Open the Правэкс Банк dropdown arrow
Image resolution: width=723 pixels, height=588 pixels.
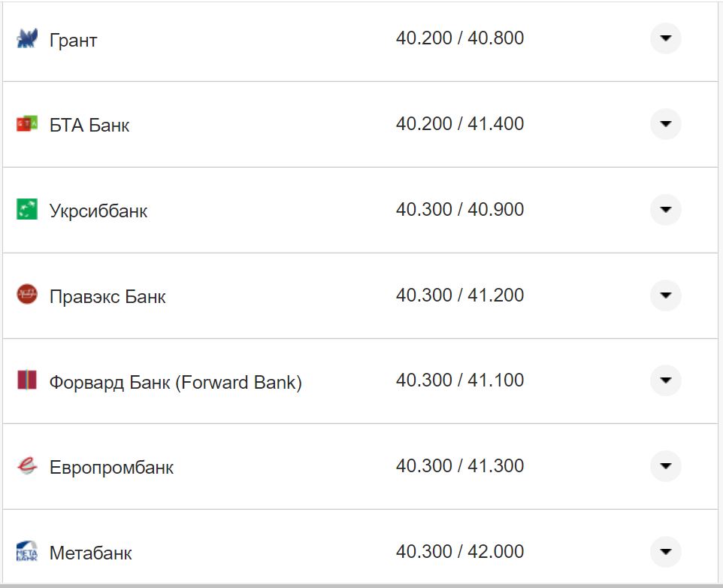tap(665, 296)
